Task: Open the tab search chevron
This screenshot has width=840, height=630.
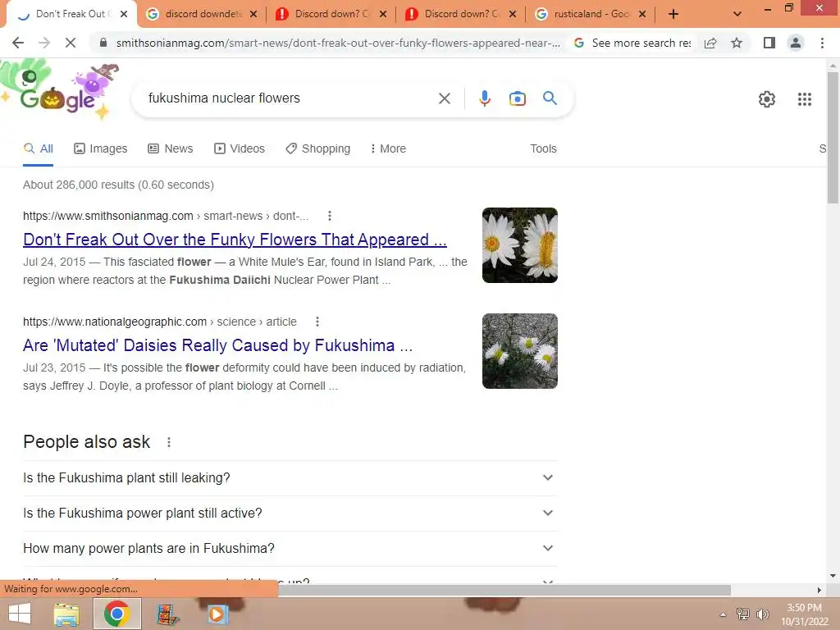Action: (737, 14)
